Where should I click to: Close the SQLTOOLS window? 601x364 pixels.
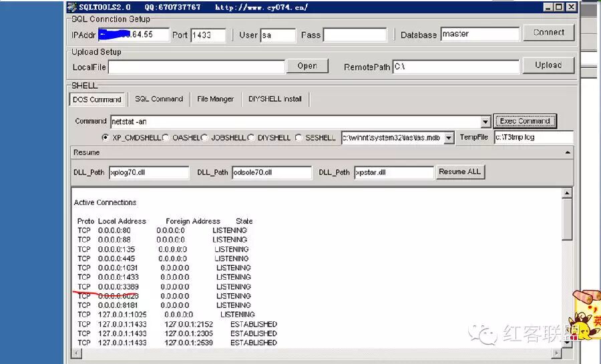click(x=571, y=7)
